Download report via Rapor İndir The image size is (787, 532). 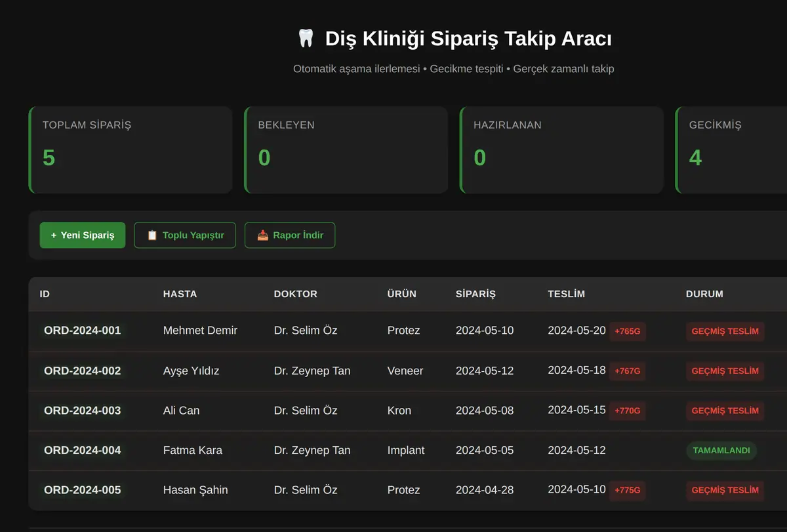290,235
